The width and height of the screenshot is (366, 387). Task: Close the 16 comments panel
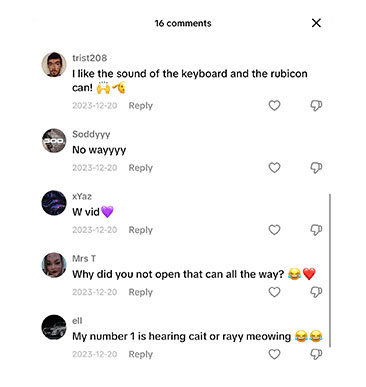pyautogui.click(x=316, y=23)
